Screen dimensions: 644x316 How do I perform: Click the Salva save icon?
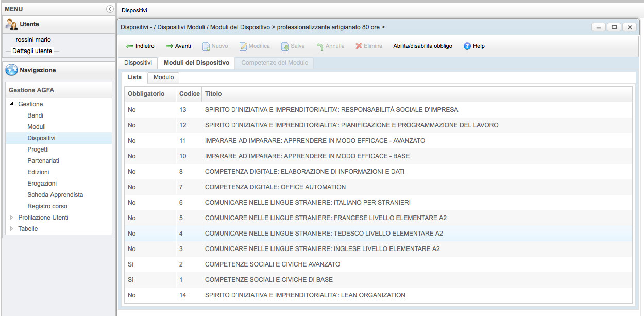285,46
